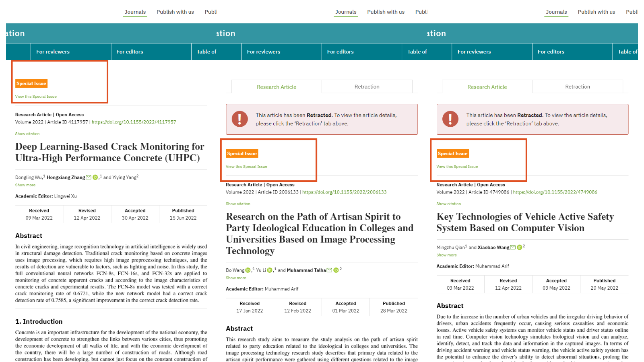
Task: Expand Show more under Mingzhu Qian authors
Action: point(446,255)
